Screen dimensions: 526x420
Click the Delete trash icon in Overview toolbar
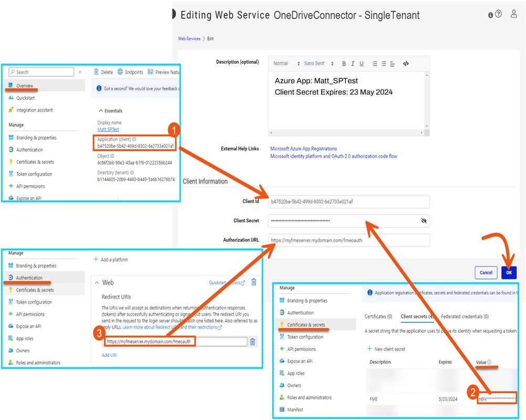[96, 72]
